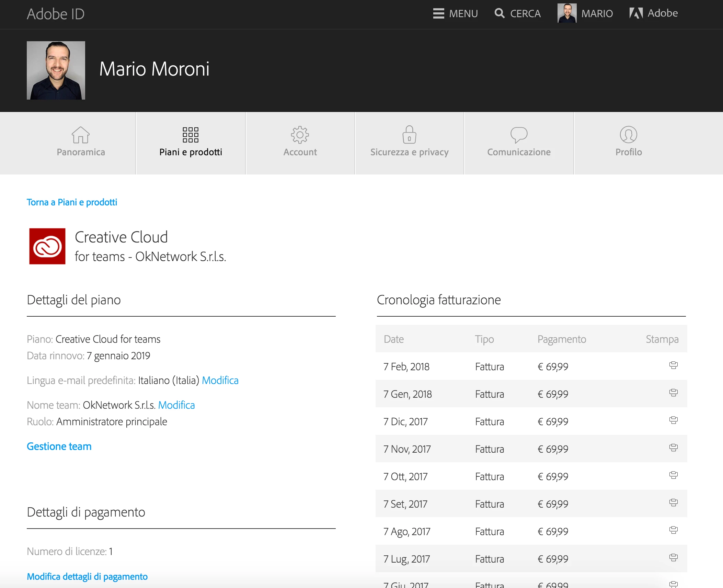Click Fattura in the 7 Feb, 2018 row
Image resolution: width=723 pixels, height=588 pixels.
click(x=490, y=367)
